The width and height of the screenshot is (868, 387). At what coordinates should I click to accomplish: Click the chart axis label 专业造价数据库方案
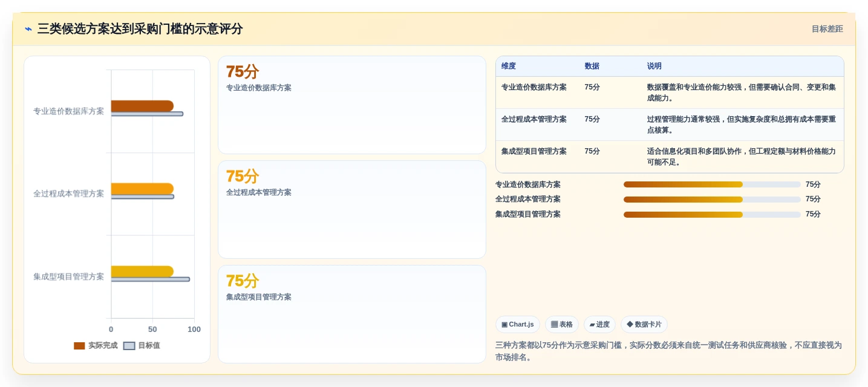[68, 111]
